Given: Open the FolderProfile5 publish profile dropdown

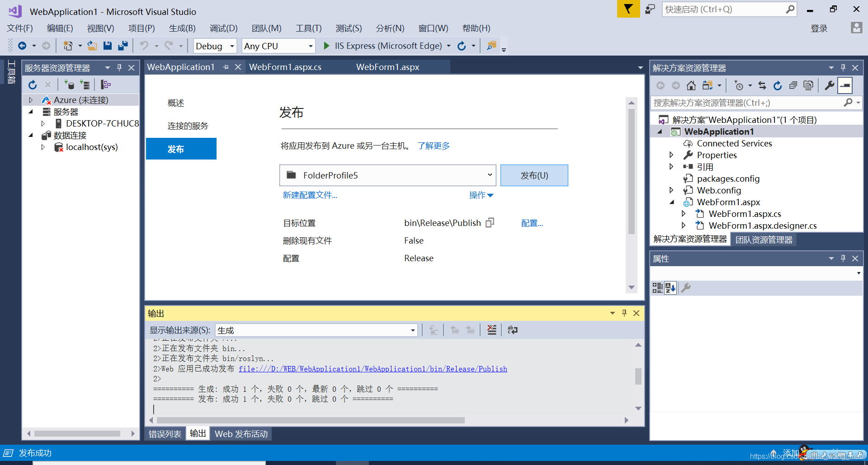Looking at the screenshot, I should tap(387, 175).
